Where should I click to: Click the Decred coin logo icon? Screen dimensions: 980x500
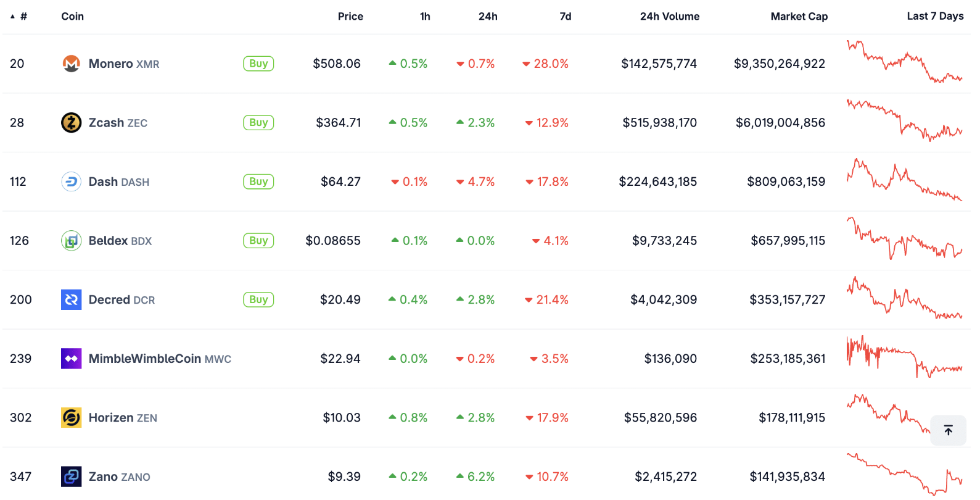(72, 299)
